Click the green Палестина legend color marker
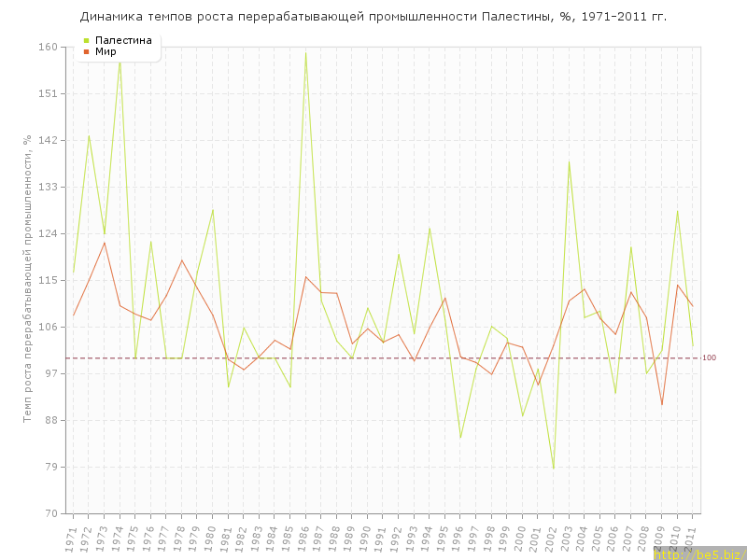The width and height of the screenshot is (747, 560). 87,40
